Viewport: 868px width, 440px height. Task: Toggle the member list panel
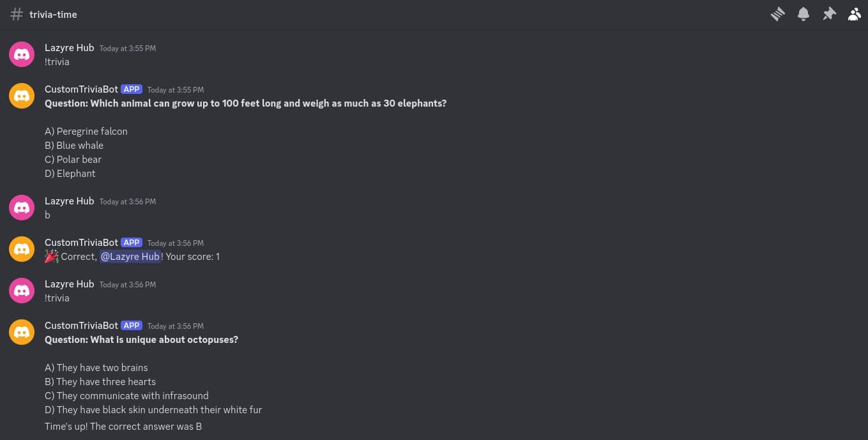click(855, 13)
